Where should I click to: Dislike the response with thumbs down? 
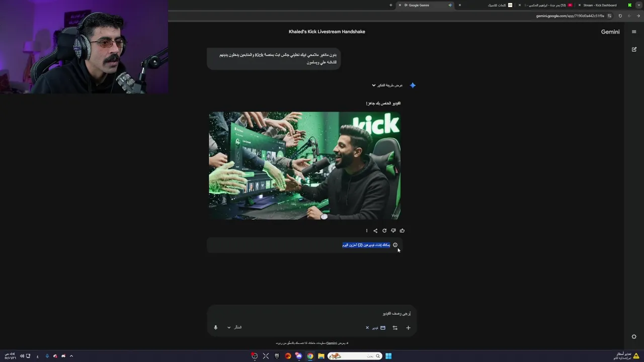point(393,231)
